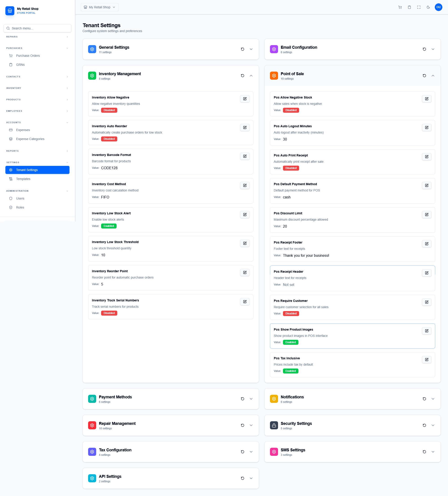Expand the Notifications section

(433, 399)
